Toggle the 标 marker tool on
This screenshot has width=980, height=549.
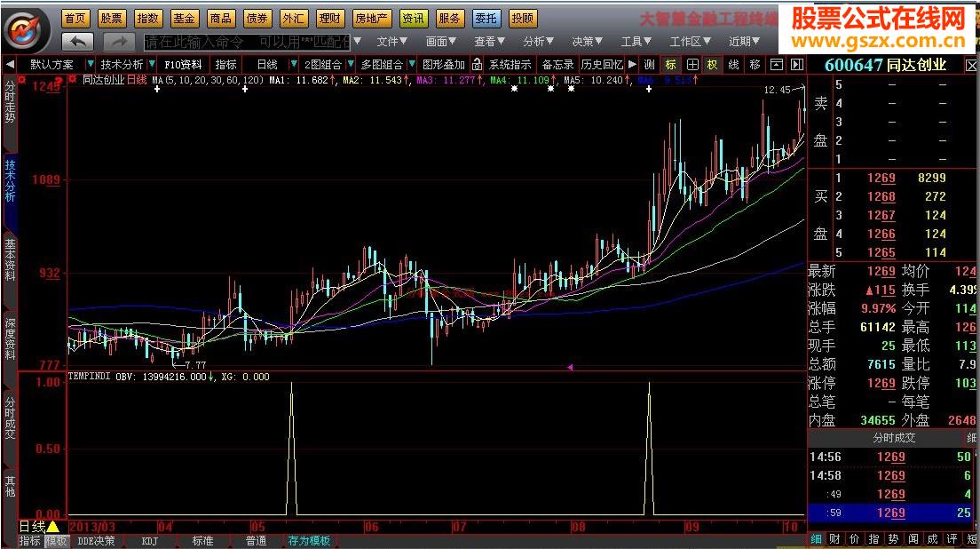(672, 64)
